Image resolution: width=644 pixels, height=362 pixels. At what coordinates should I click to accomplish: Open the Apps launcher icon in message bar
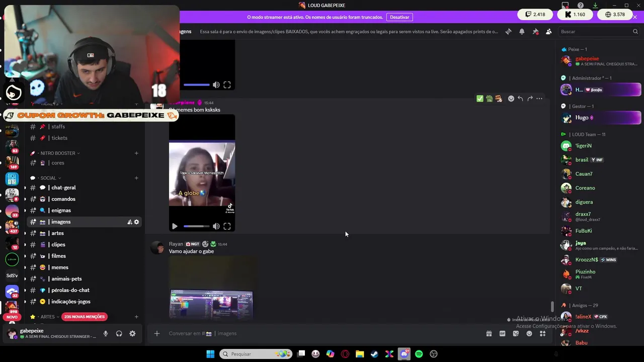click(x=542, y=333)
